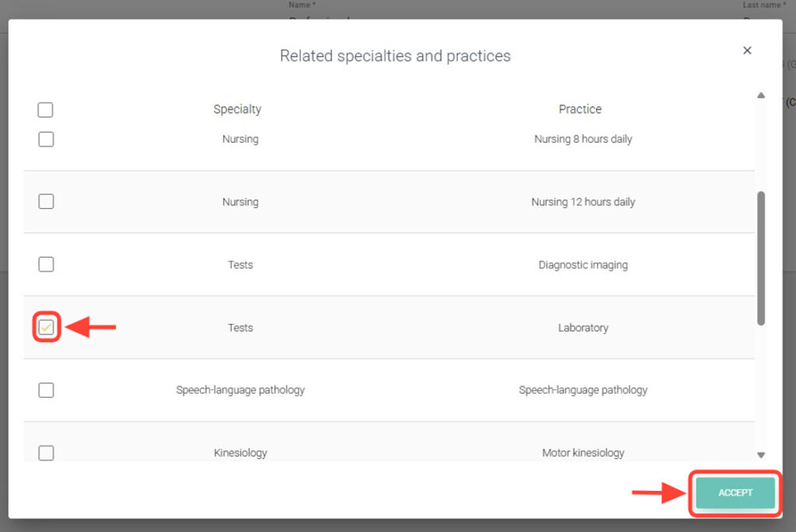Check the Nursing 8 hours daily checkbox
The height and width of the screenshot is (532, 796).
click(x=46, y=140)
